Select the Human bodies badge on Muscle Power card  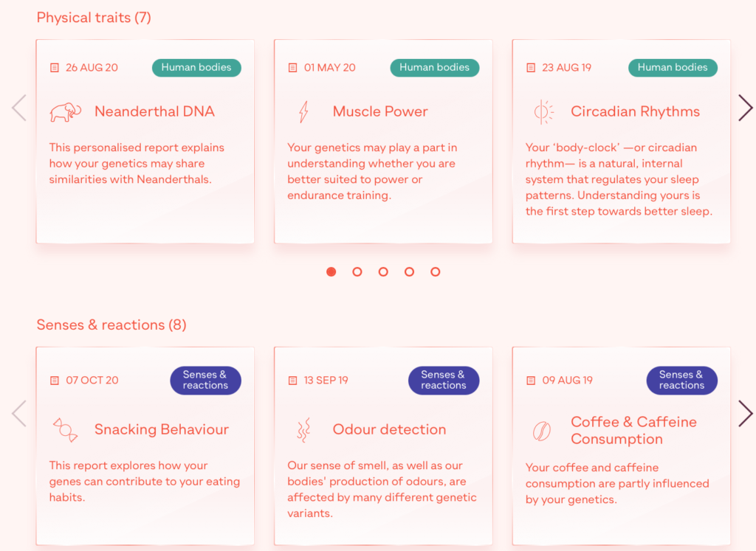click(435, 67)
